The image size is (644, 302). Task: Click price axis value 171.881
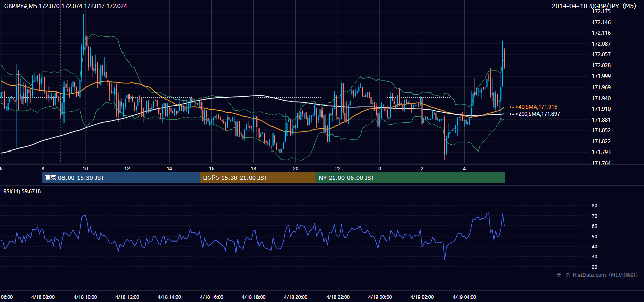coord(601,120)
